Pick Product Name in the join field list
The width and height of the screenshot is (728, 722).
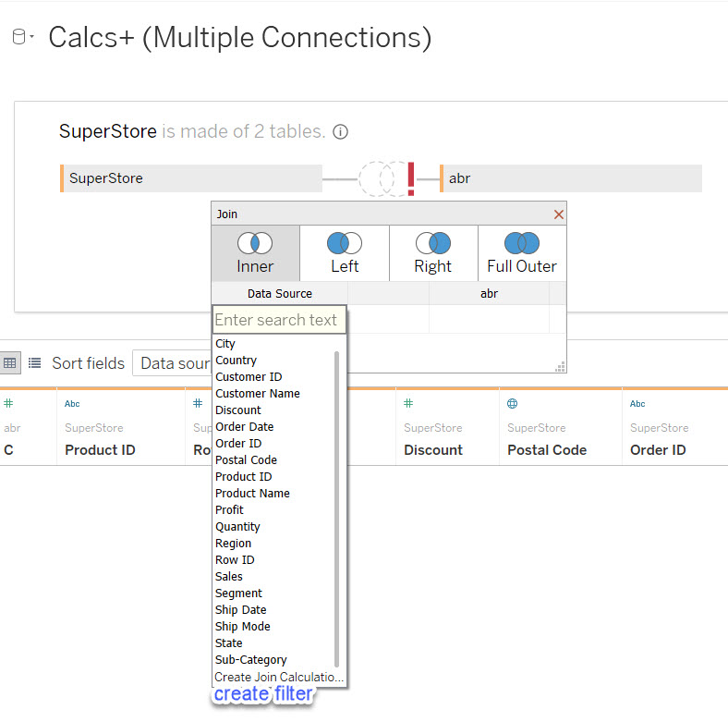pyautogui.click(x=252, y=494)
